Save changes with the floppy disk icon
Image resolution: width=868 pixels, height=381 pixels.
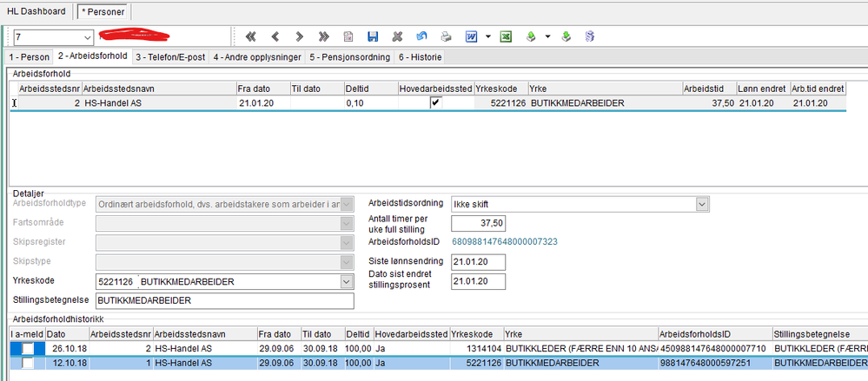[x=373, y=36]
